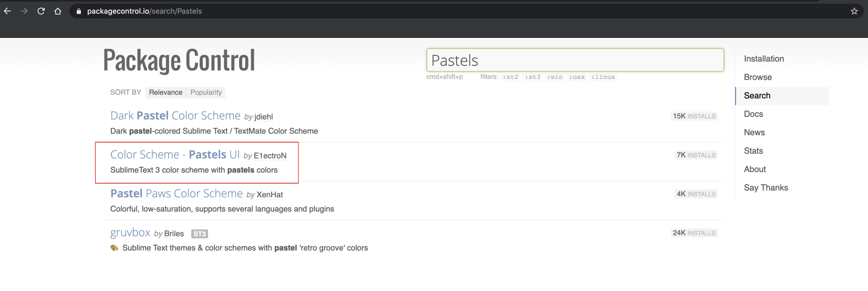This screenshot has width=868, height=291.
Task: Open Browse in the side menu
Action: [758, 77]
